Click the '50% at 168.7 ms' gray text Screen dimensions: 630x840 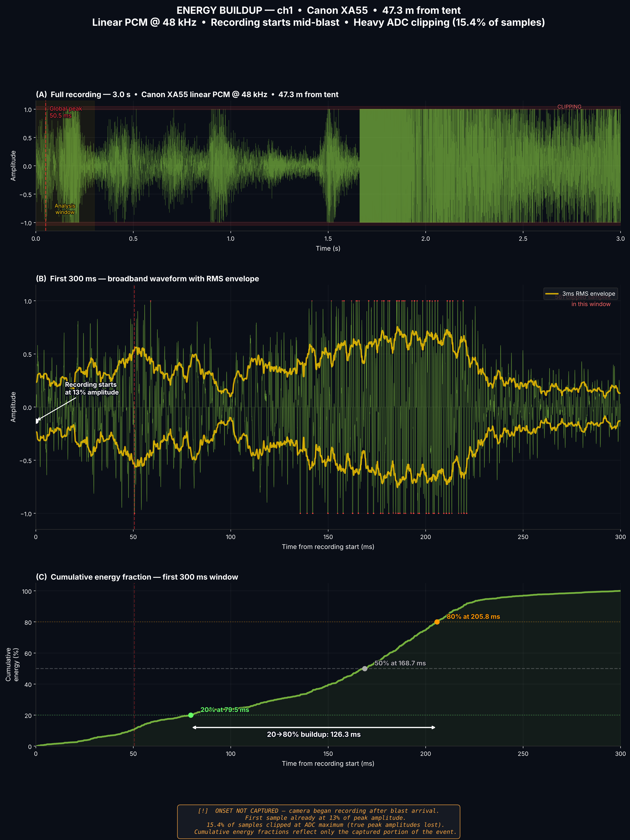[400, 663]
